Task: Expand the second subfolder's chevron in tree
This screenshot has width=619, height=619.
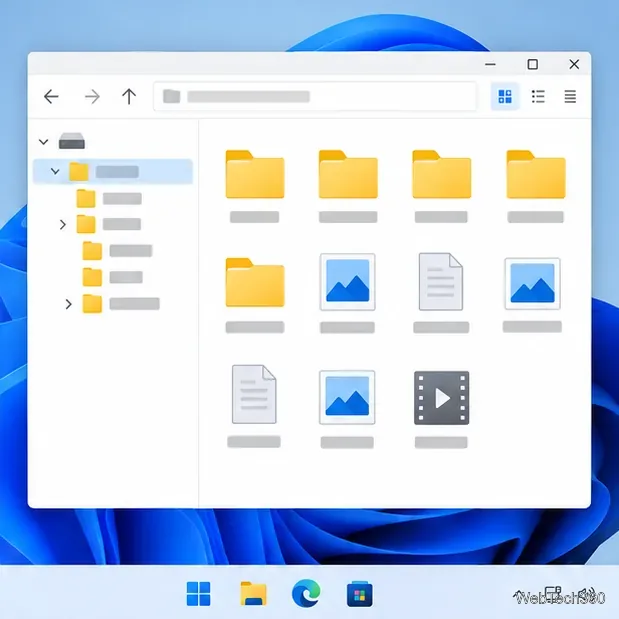Action: [x=62, y=225]
